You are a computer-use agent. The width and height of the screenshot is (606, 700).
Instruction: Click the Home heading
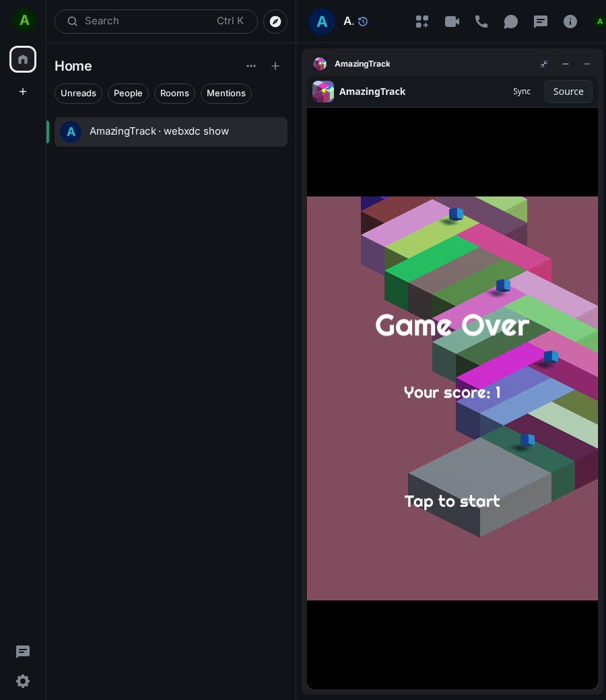coord(73,66)
